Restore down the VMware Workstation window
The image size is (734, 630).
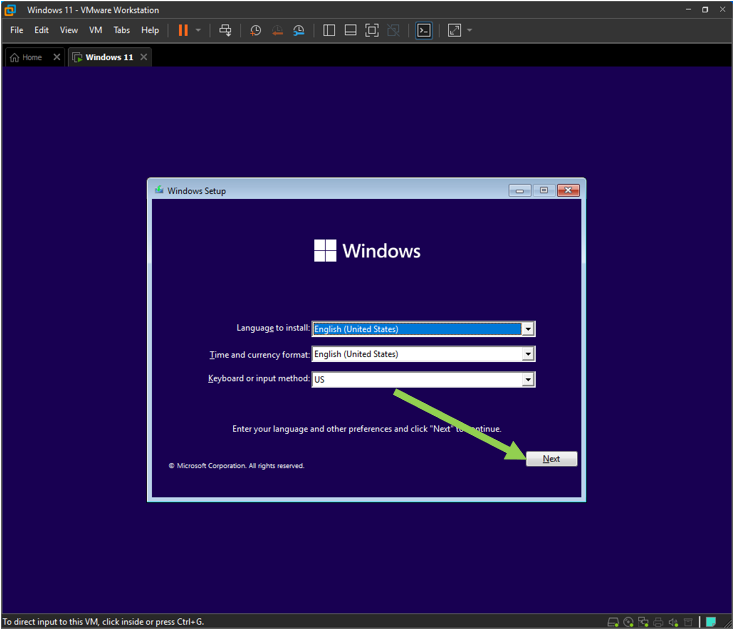tap(705, 9)
